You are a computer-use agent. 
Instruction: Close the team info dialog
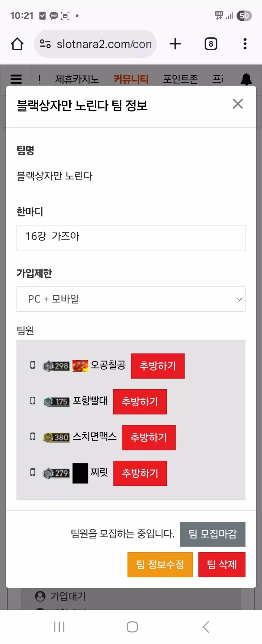[x=238, y=104]
